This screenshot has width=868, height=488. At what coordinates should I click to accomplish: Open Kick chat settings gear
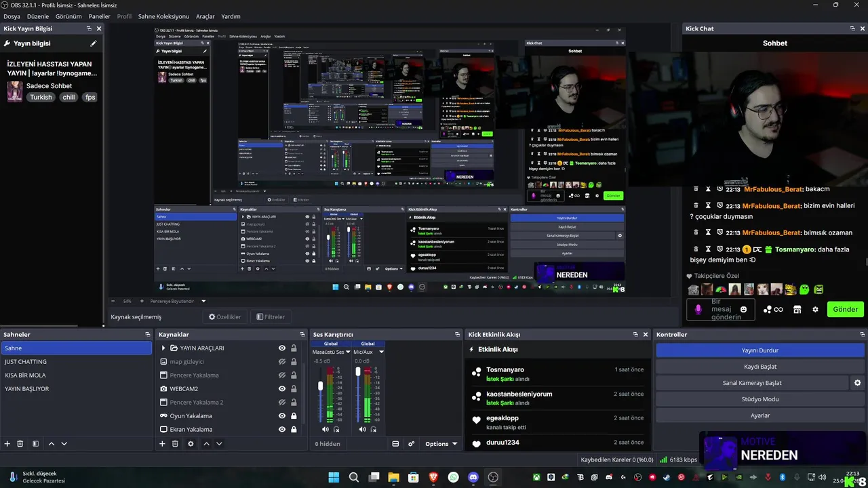pos(815,310)
